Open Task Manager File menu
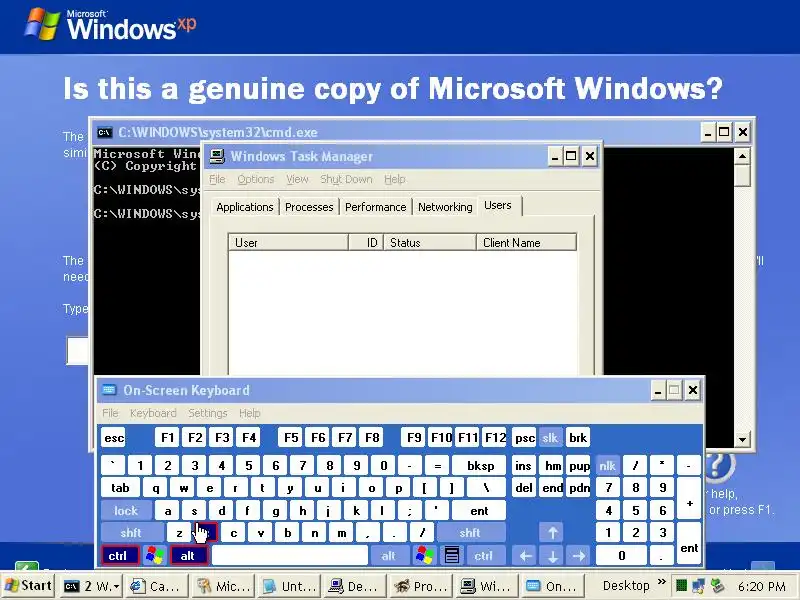 [217, 179]
